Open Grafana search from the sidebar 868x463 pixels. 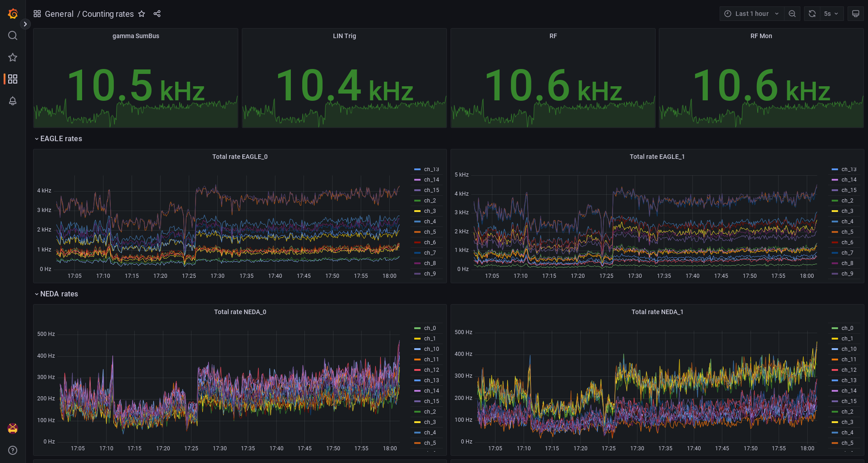point(12,35)
